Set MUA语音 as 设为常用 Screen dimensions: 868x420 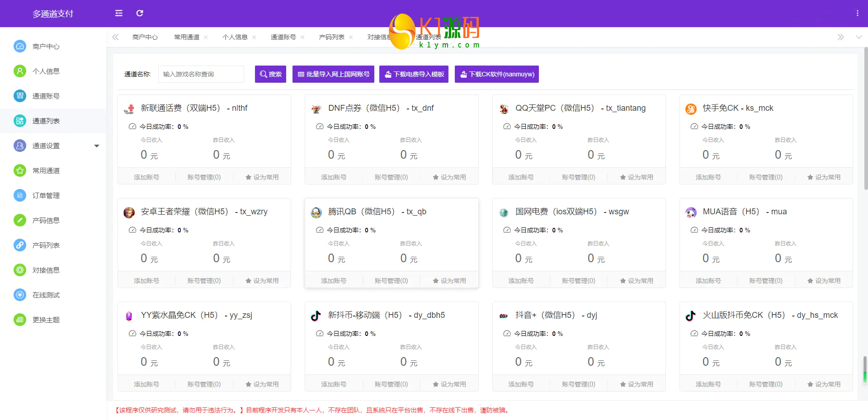coord(824,281)
